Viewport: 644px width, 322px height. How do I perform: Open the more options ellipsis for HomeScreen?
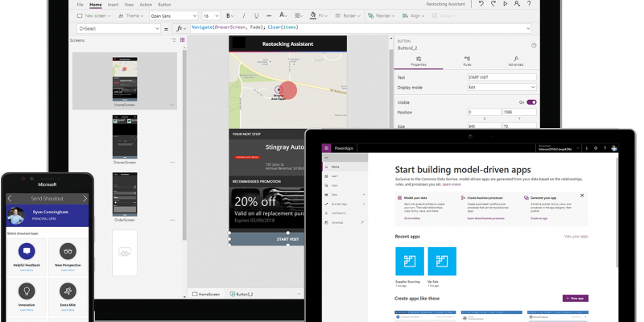172,105
